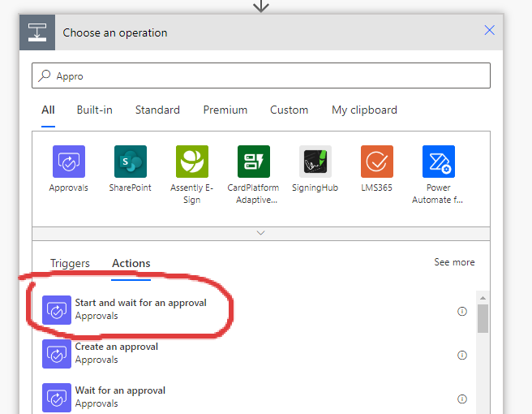Screen dimensions: 532x414
Task: Open the Approvals connector icon
Action: click(x=69, y=162)
